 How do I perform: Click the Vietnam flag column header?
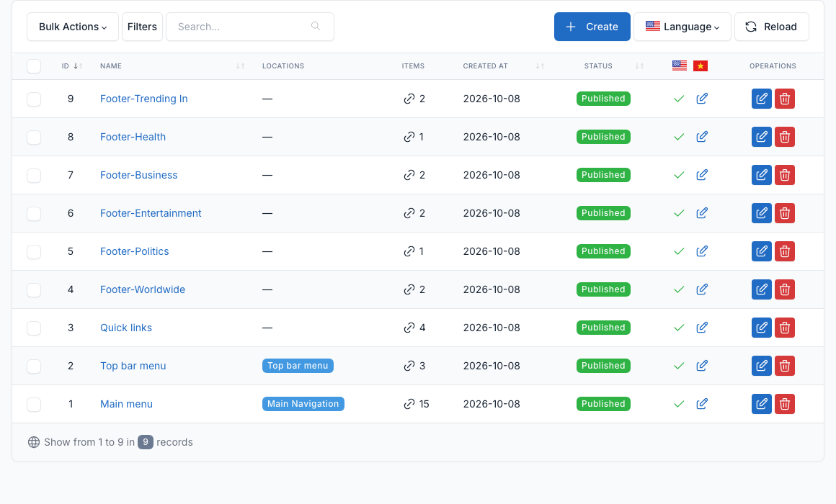(x=701, y=66)
